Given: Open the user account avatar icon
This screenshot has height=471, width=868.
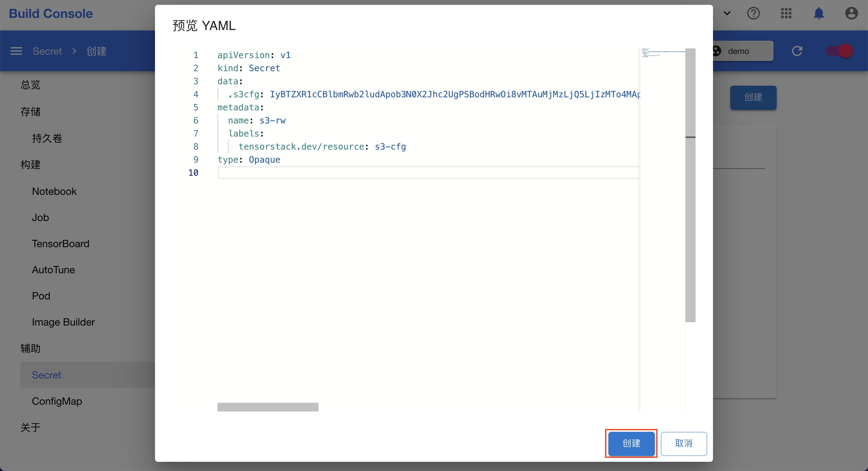Looking at the screenshot, I should (851, 14).
